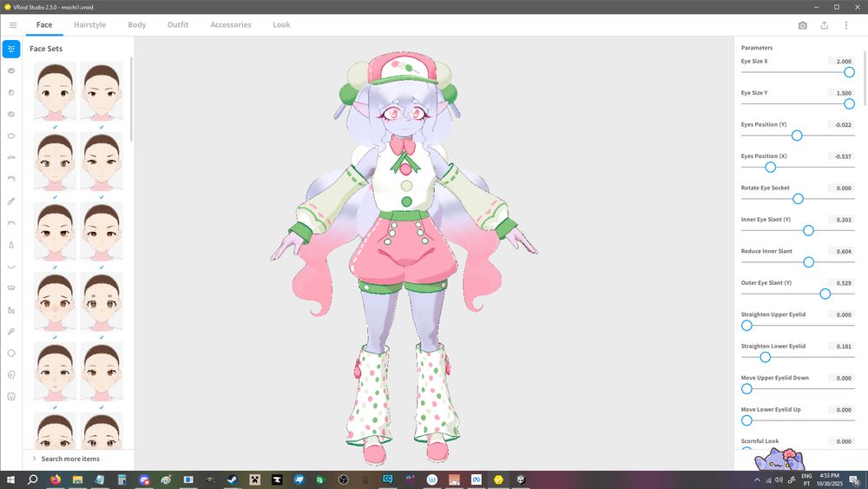Click the Move Lower Eyelid Up slider handle

(746, 420)
